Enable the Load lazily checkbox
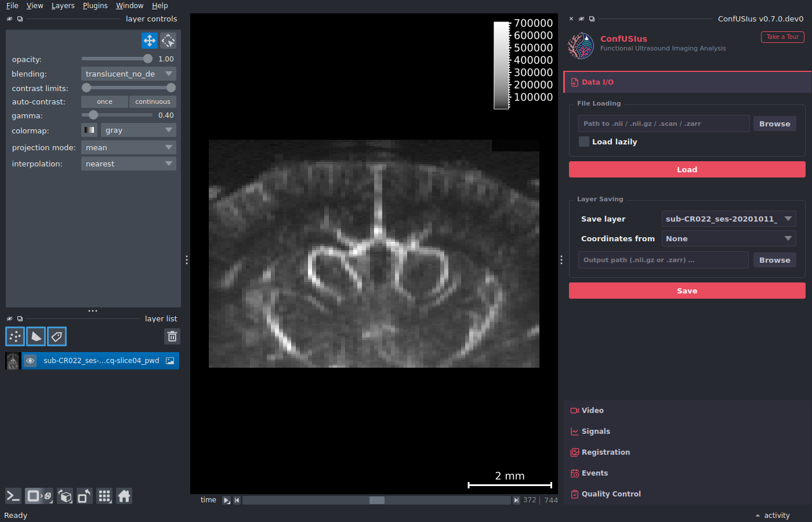This screenshot has height=522, width=812. point(584,142)
